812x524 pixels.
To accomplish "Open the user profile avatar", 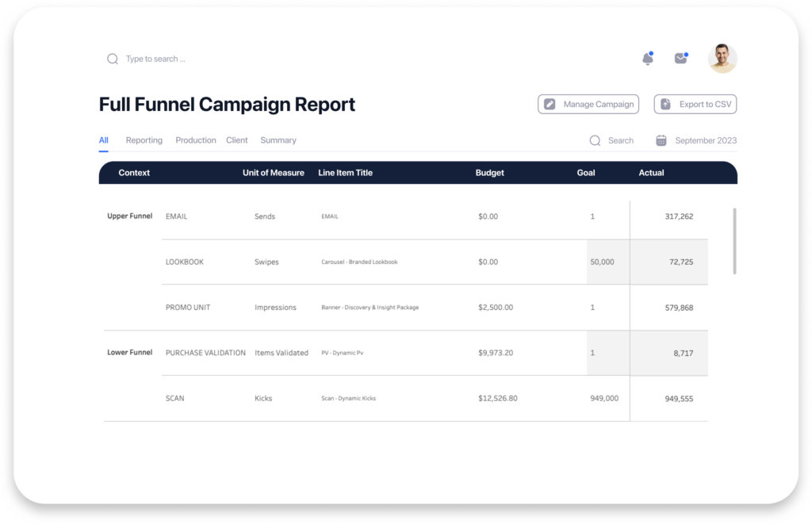I will point(722,59).
